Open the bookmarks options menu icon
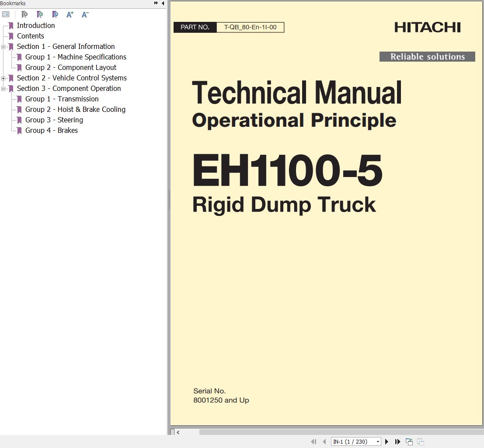The image size is (484, 448). [6, 14]
